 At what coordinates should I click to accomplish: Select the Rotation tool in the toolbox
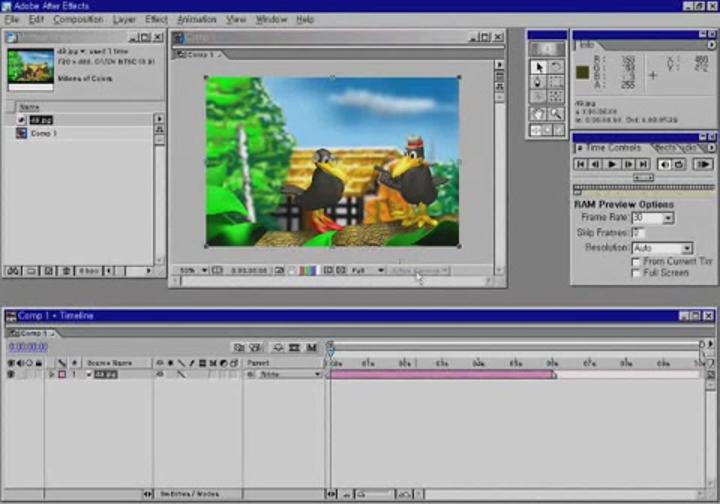556,67
